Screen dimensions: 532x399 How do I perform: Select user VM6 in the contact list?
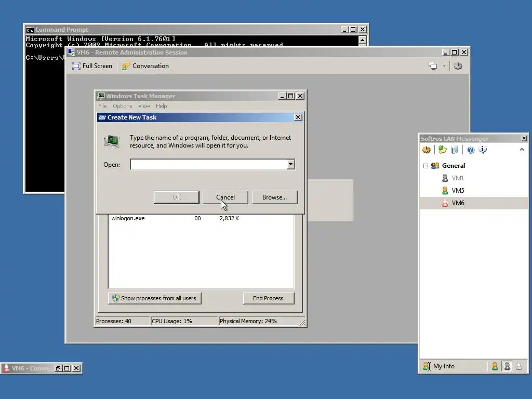(x=458, y=203)
